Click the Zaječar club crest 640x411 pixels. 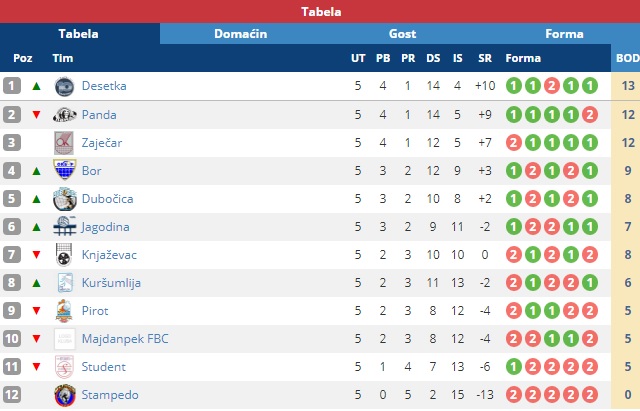(x=64, y=143)
